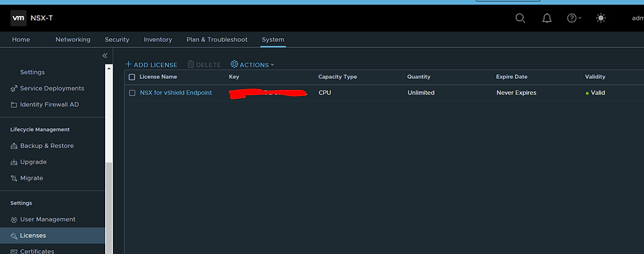Click the Unlimited quantity cell
This screenshot has height=254, width=644.
click(421, 93)
